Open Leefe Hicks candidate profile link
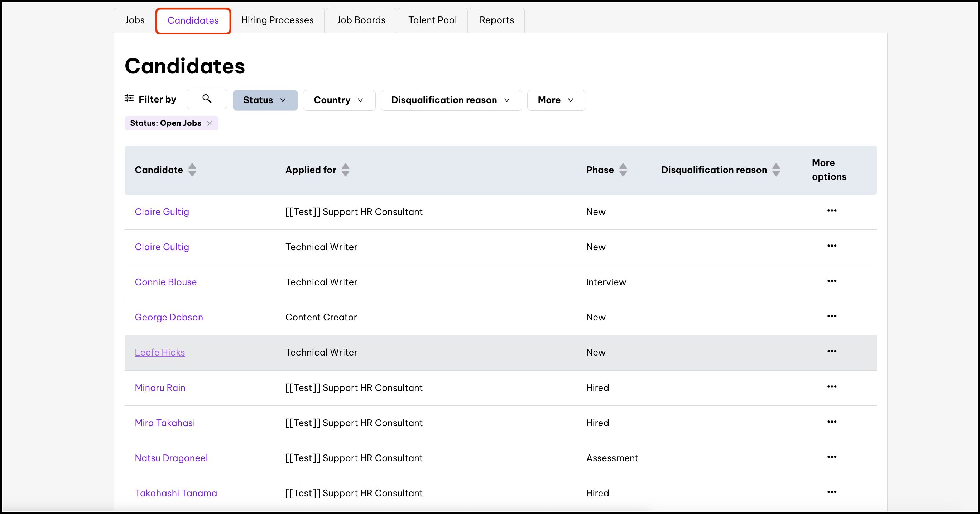 pos(160,353)
